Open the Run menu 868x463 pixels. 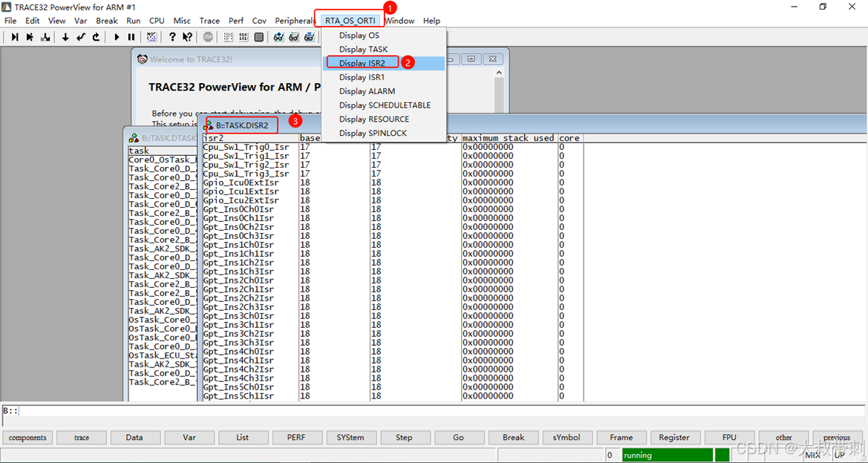tap(134, 21)
